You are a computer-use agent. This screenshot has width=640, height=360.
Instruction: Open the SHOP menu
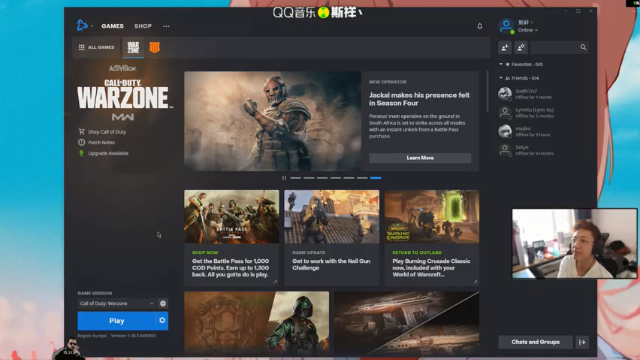click(143, 26)
